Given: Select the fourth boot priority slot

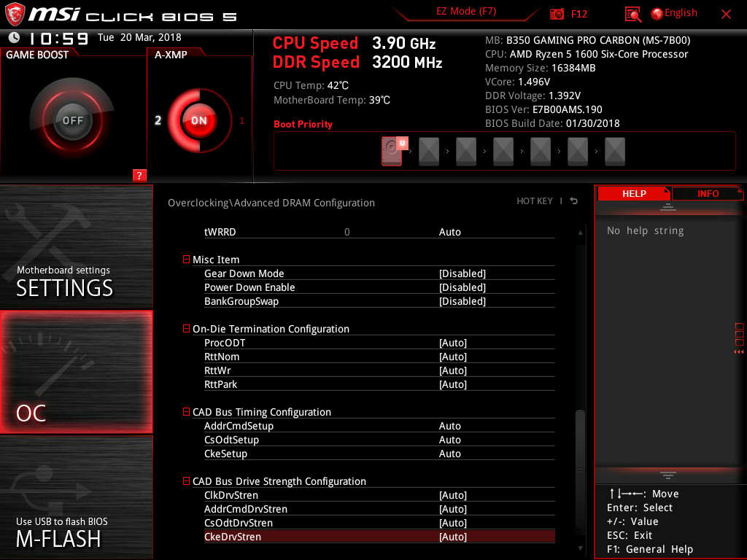Looking at the screenshot, I should 503,152.
